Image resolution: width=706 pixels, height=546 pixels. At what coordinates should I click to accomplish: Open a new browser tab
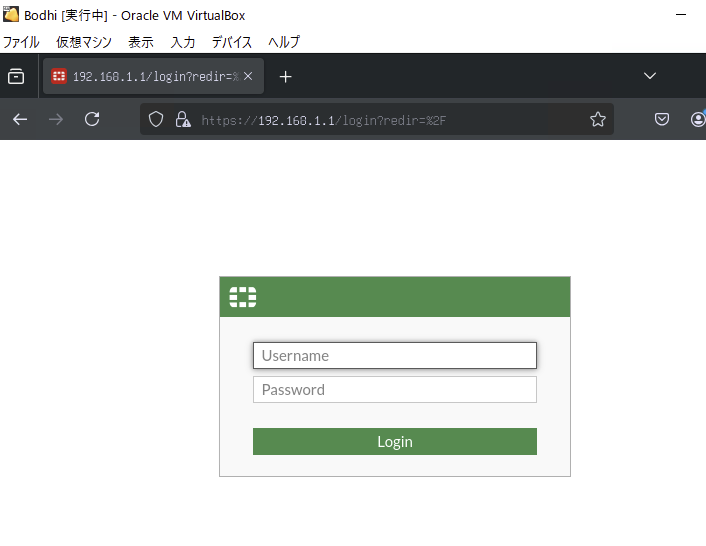(285, 77)
